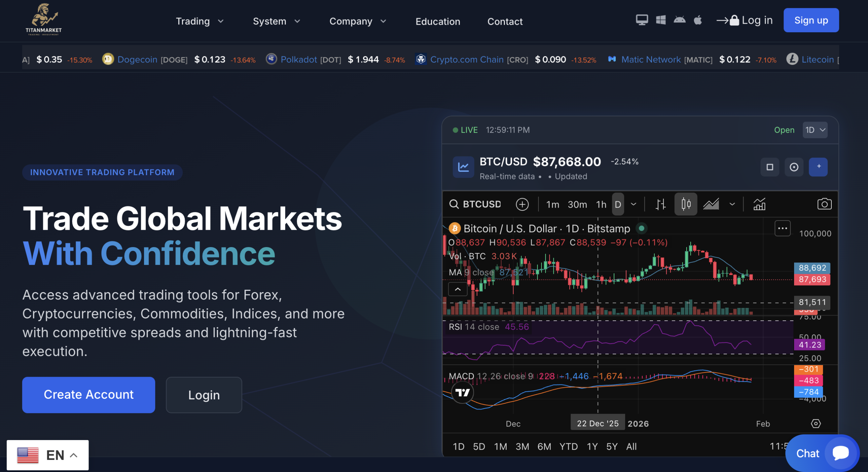Open the Education menu item

pyautogui.click(x=438, y=21)
